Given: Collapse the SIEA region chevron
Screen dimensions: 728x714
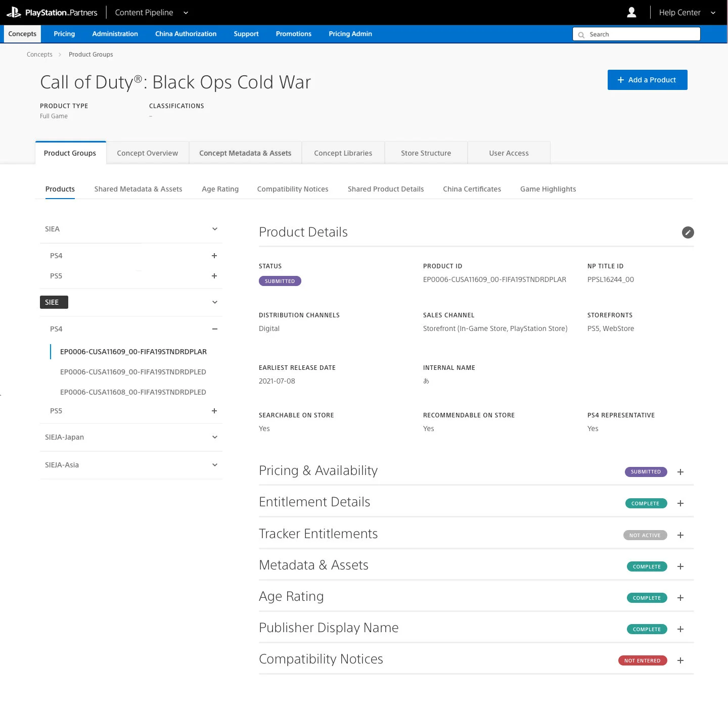Looking at the screenshot, I should pyautogui.click(x=215, y=229).
